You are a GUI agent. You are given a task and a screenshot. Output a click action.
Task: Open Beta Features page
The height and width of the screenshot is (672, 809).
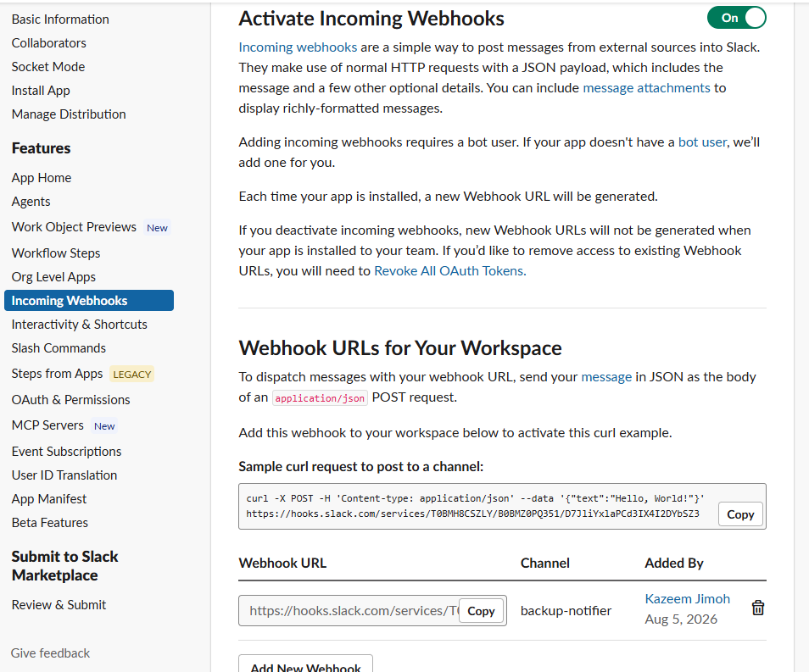tap(50, 523)
